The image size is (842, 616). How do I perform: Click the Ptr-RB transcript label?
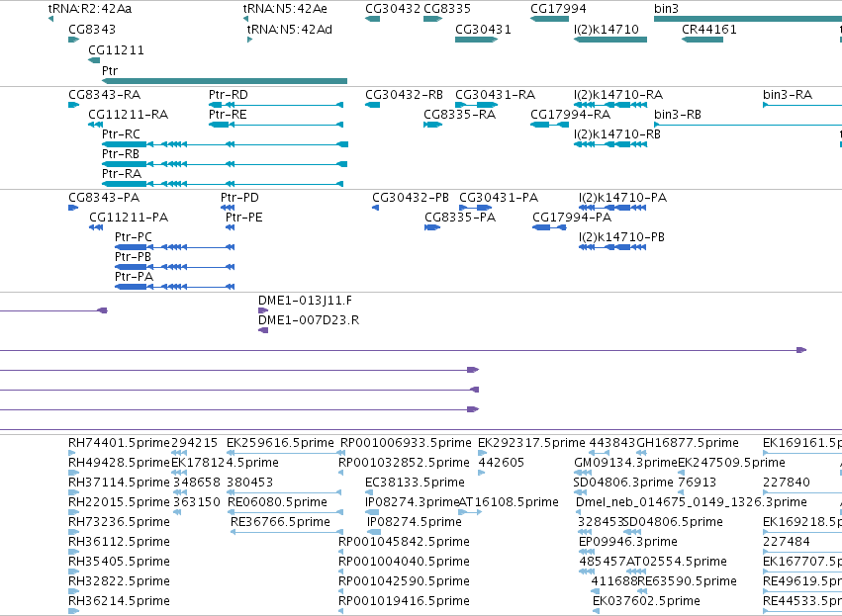coord(121,154)
